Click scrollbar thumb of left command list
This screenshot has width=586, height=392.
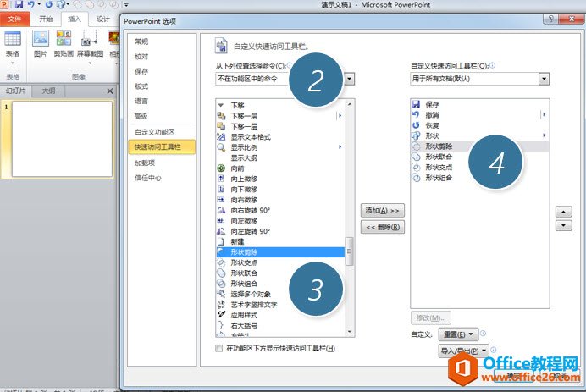pos(349,251)
